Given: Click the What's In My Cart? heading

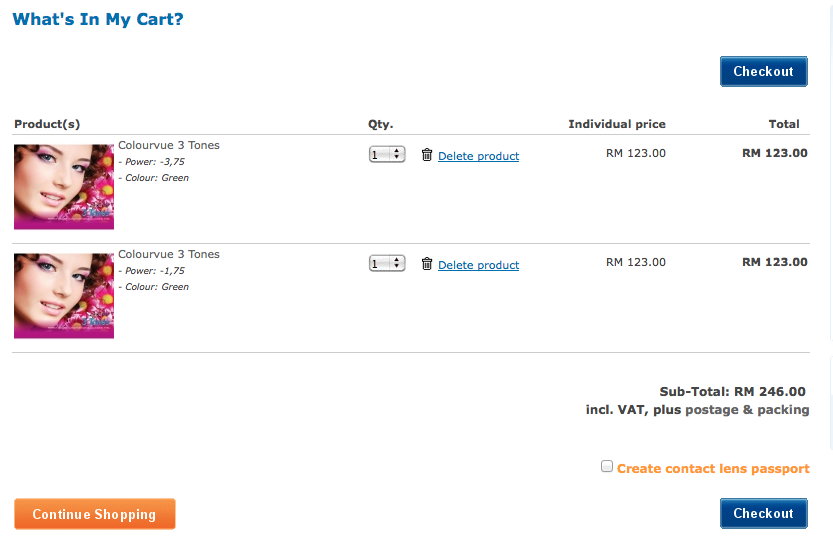Looking at the screenshot, I should tap(98, 19).
